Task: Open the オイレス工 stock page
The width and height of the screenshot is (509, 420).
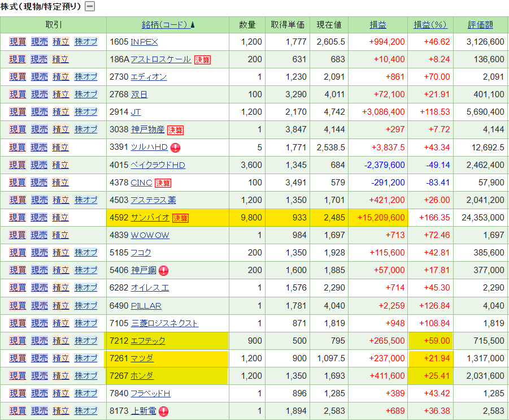Action: 150,288
